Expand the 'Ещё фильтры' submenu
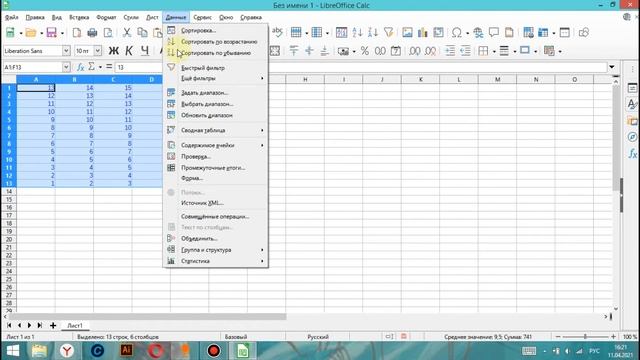The image size is (640, 360). pos(216,78)
